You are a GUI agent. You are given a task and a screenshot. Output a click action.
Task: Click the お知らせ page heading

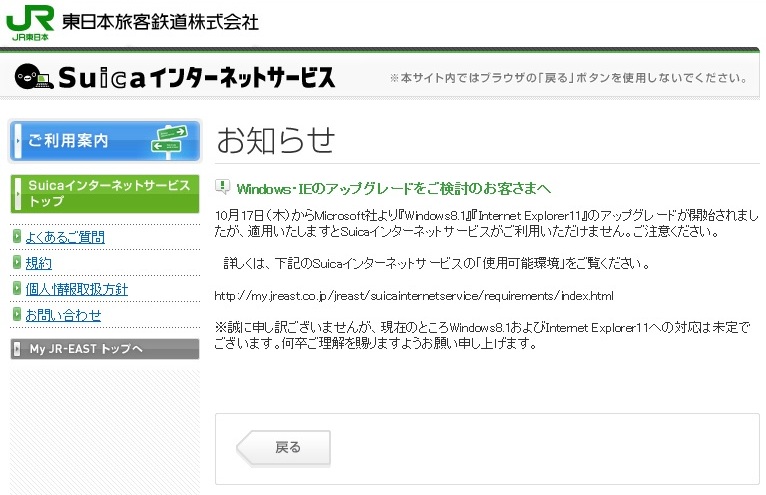click(x=276, y=140)
